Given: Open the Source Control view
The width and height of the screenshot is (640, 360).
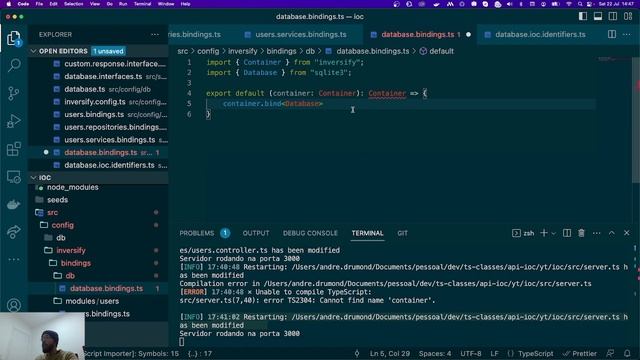Looking at the screenshot, I should (13, 93).
